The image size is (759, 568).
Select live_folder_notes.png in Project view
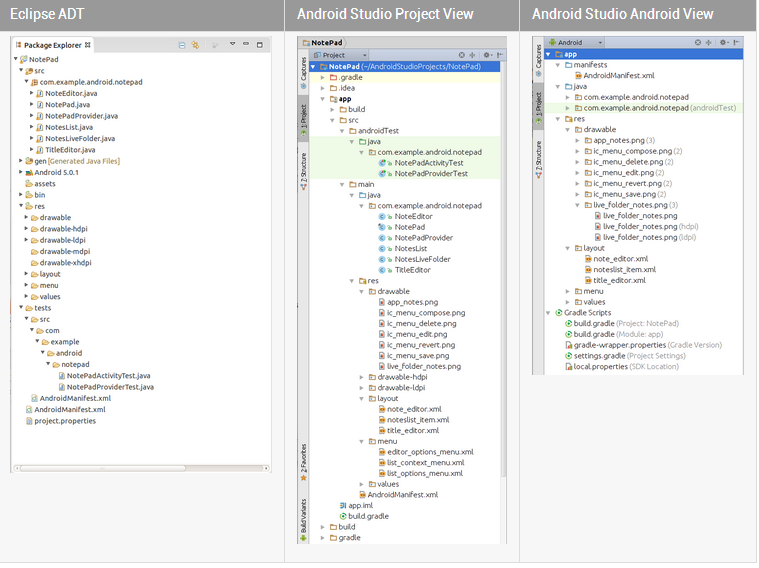click(424, 367)
